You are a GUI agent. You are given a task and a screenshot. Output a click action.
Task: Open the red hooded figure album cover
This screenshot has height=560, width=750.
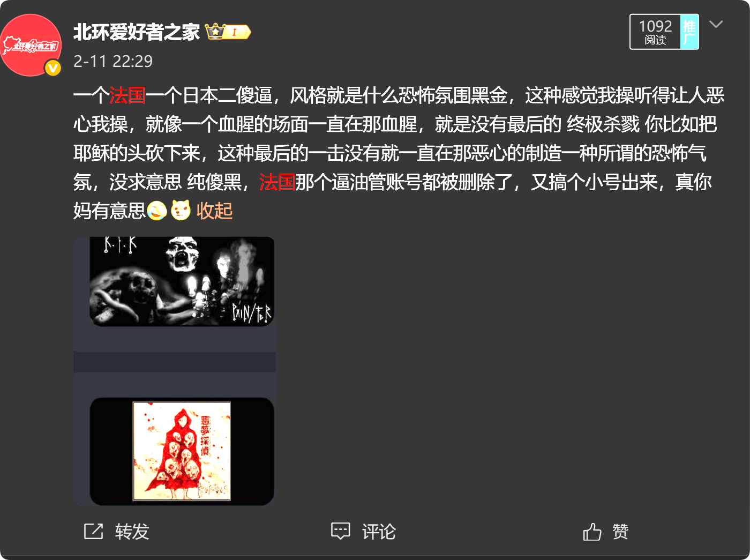182,451
